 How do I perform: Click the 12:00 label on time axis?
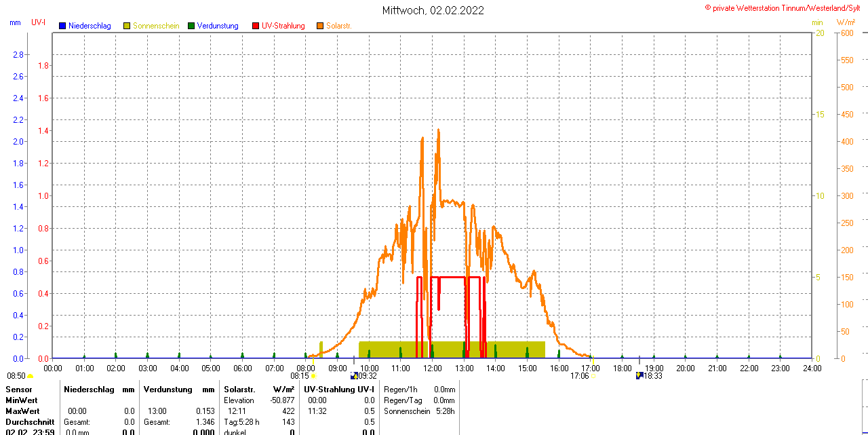pos(432,368)
